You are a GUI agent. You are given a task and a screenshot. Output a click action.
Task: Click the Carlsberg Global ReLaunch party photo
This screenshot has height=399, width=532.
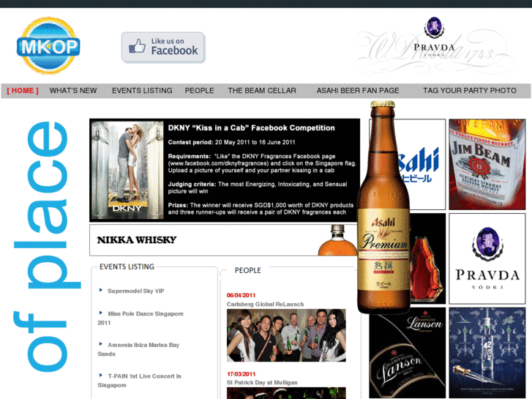(286, 335)
